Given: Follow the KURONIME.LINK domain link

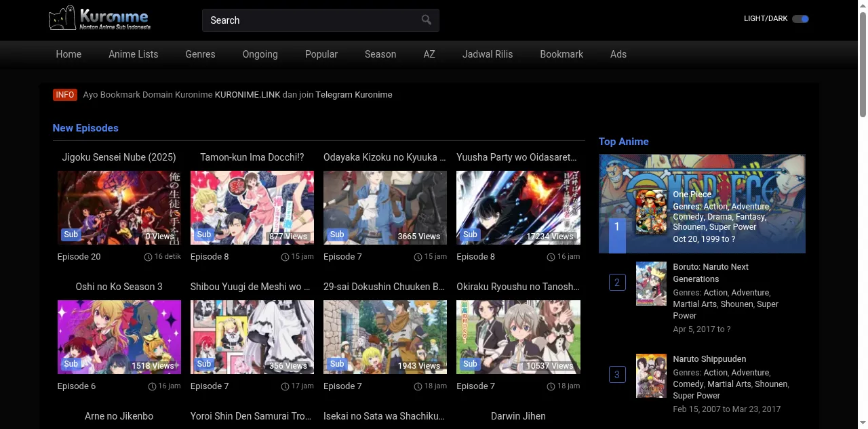Looking at the screenshot, I should click(x=248, y=95).
